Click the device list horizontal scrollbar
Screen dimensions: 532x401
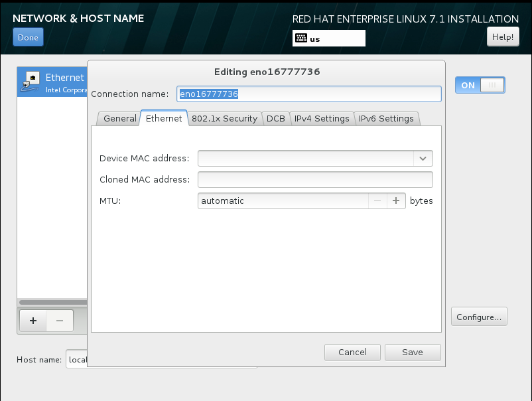53,302
